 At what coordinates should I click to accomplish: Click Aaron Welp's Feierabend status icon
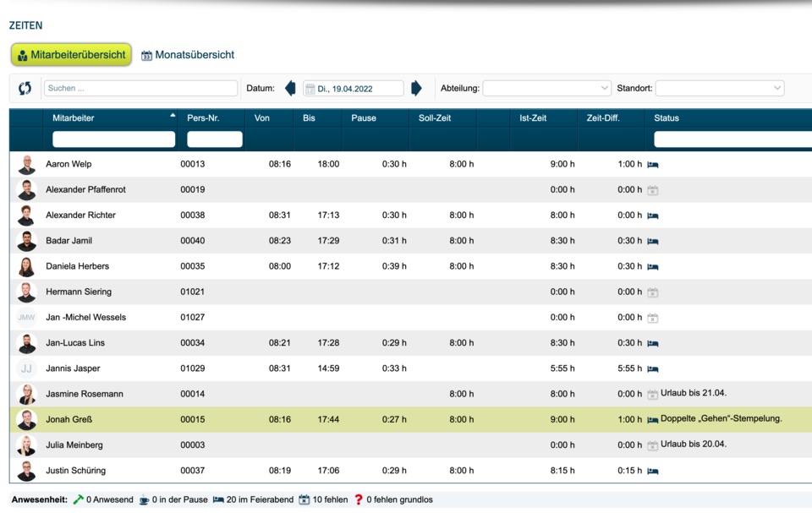click(x=653, y=165)
